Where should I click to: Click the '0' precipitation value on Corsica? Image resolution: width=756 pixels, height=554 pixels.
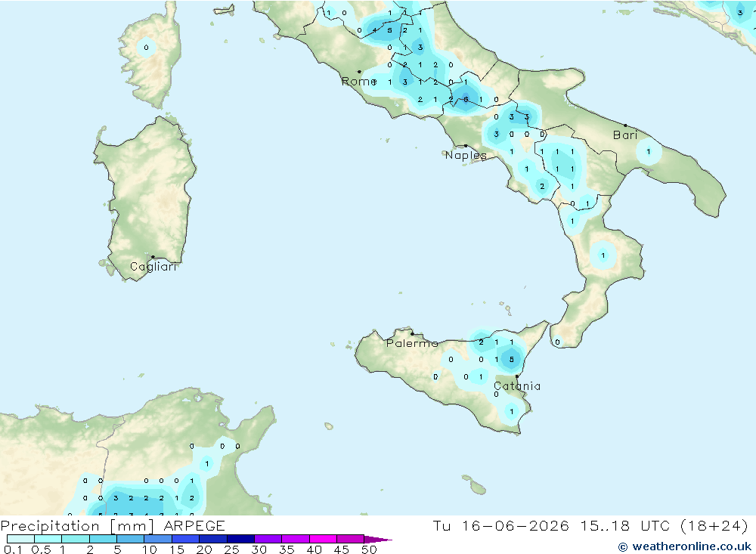tap(146, 48)
